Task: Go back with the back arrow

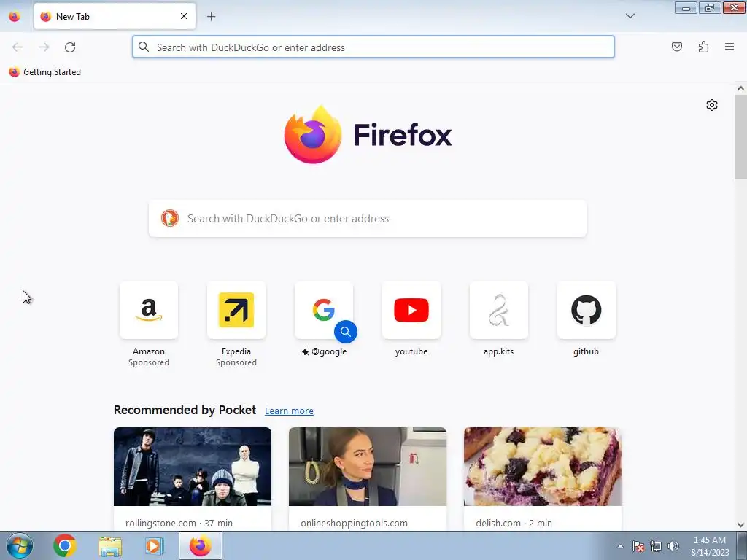Action: [x=18, y=47]
